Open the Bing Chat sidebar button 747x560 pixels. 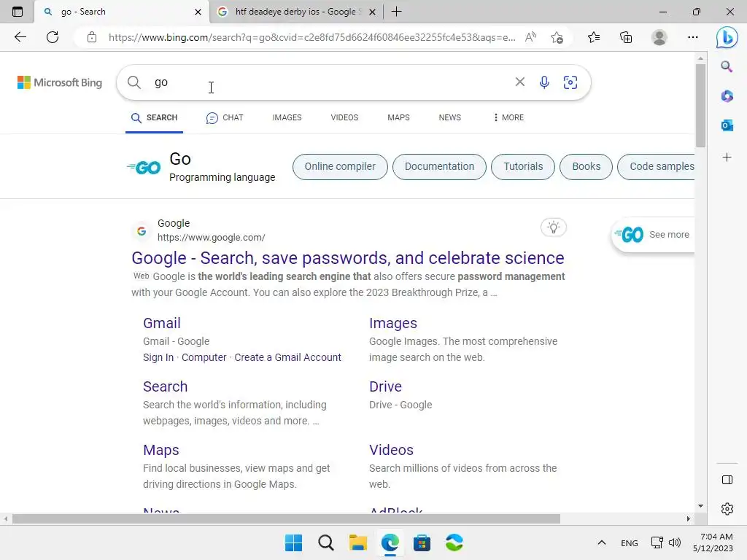pos(727,37)
